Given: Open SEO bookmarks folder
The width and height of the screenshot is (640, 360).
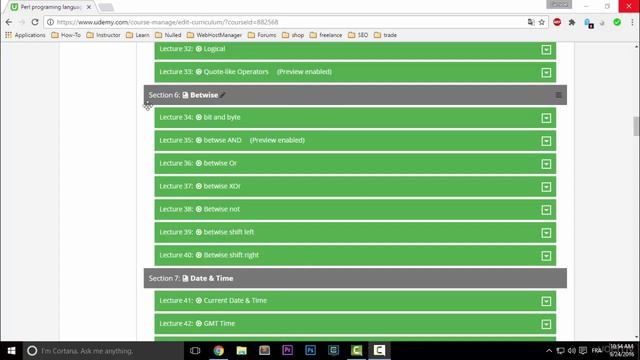Looking at the screenshot, I should pos(358,35).
